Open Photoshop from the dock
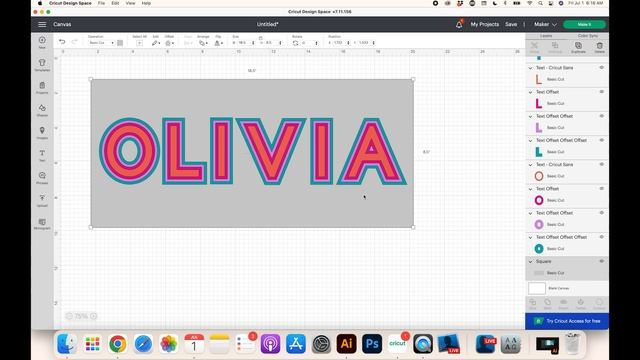The width and height of the screenshot is (640, 360). 372,344
